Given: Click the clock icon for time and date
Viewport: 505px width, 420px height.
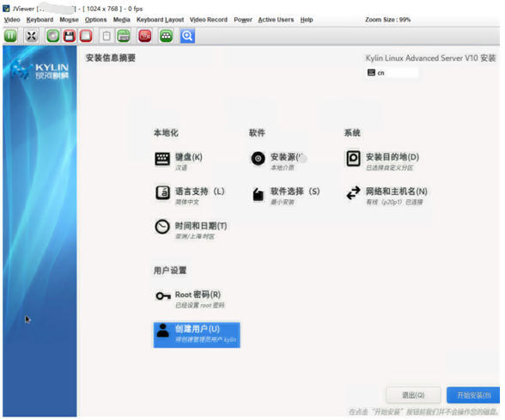Looking at the screenshot, I should [162, 227].
